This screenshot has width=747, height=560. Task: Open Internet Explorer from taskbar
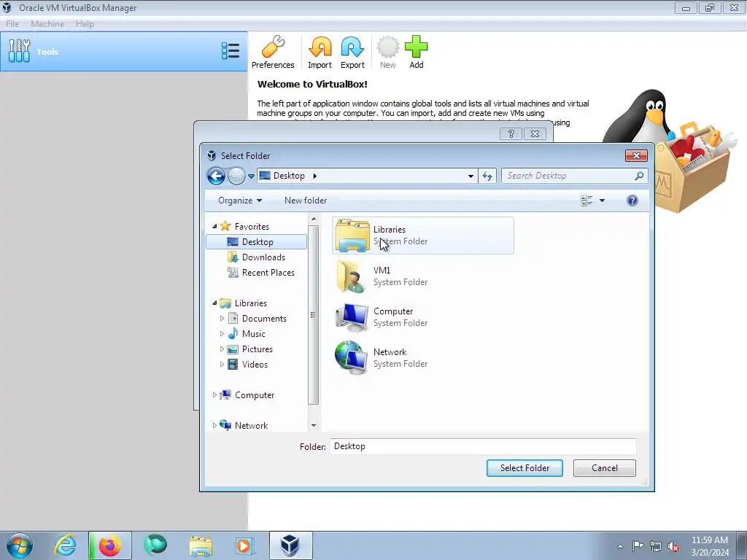point(65,545)
